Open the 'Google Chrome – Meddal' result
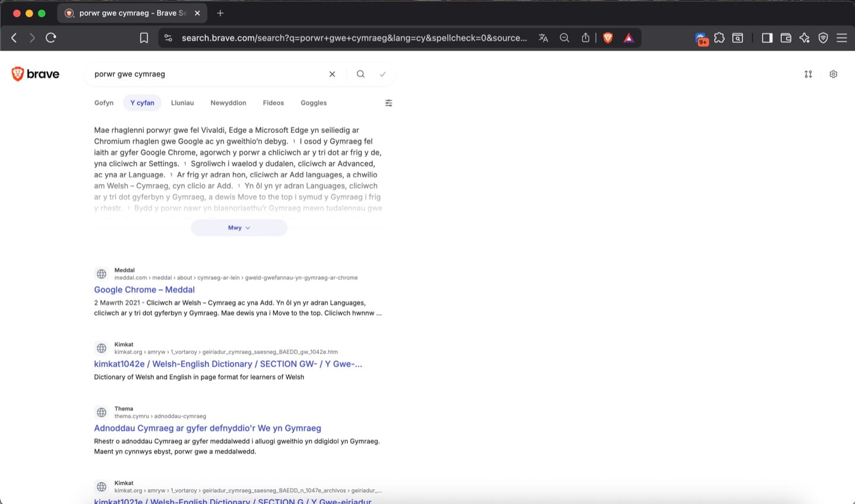The height and width of the screenshot is (504, 855). tap(144, 290)
